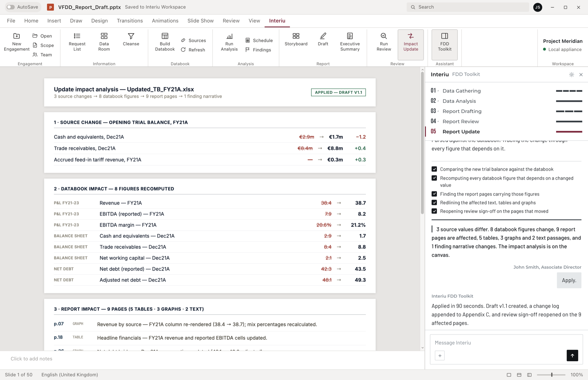This screenshot has height=380, width=588.
Task: Click the New Engagement icon
Action: point(16,36)
